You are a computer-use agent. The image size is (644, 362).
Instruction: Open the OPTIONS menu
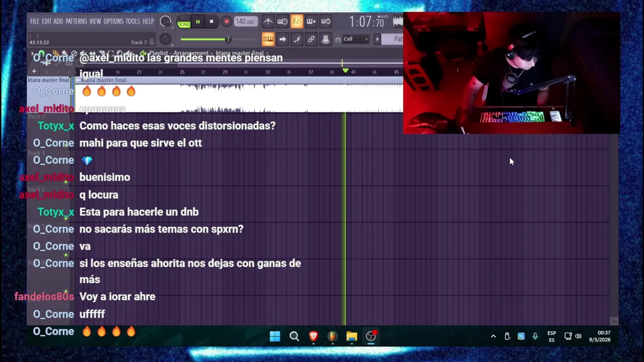coord(113,21)
